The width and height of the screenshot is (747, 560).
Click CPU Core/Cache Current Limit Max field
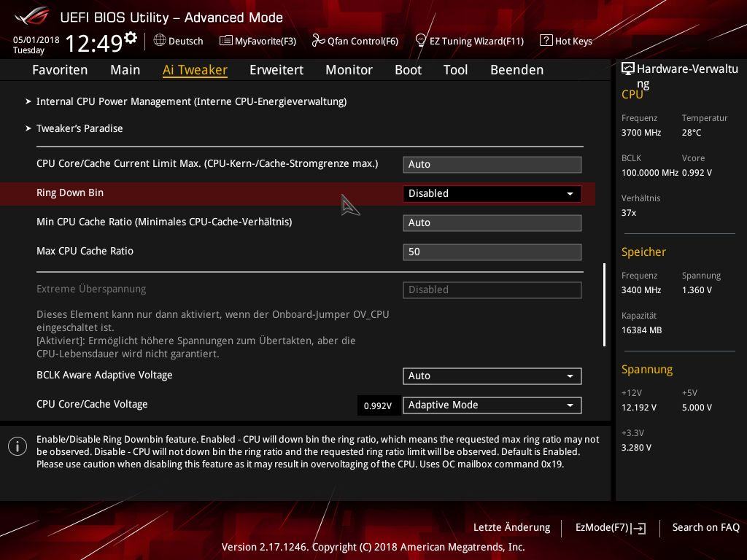click(492, 165)
